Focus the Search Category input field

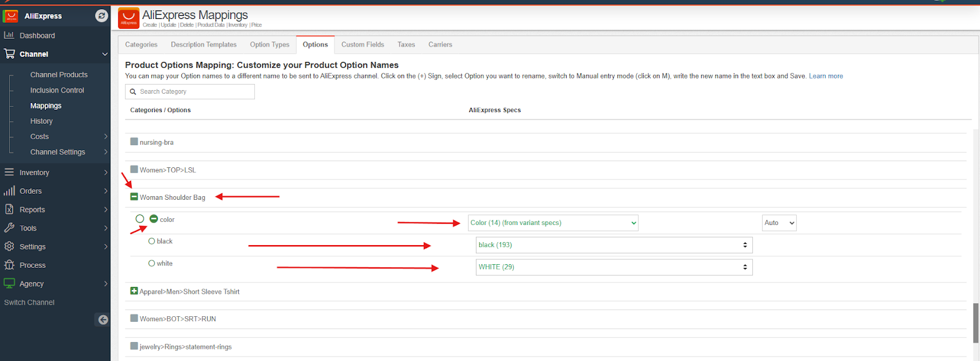tap(190, 92)
